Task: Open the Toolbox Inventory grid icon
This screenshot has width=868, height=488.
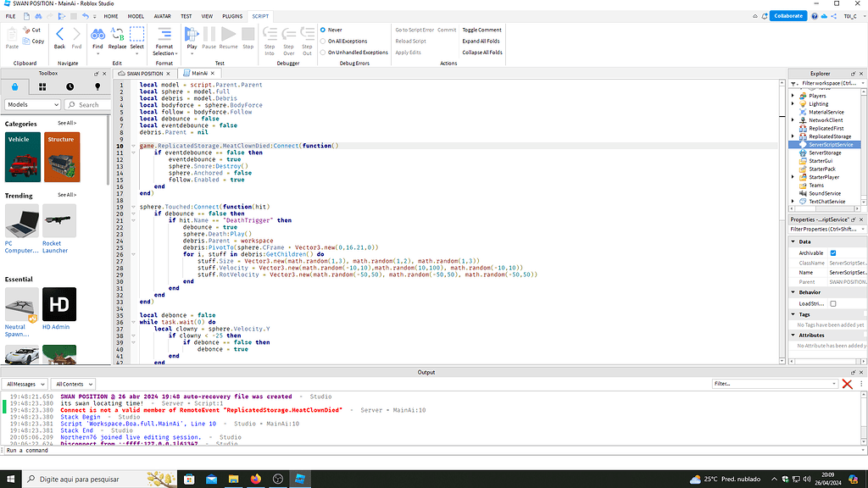Action: click(42, 86)
